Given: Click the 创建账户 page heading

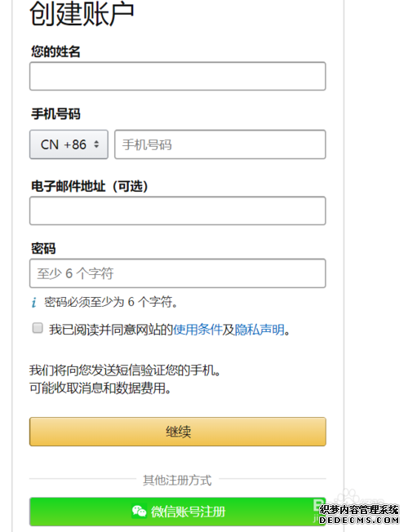Looking at the screenshot, I should [82, 14].
